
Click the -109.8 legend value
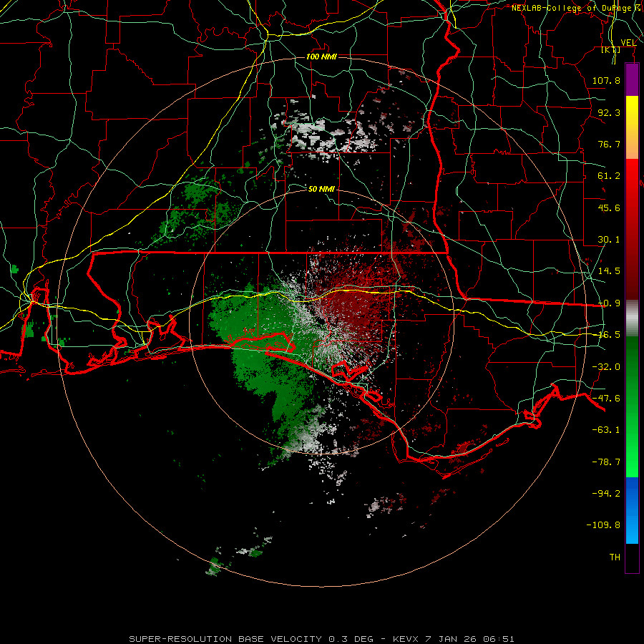[x=603, y=525]
